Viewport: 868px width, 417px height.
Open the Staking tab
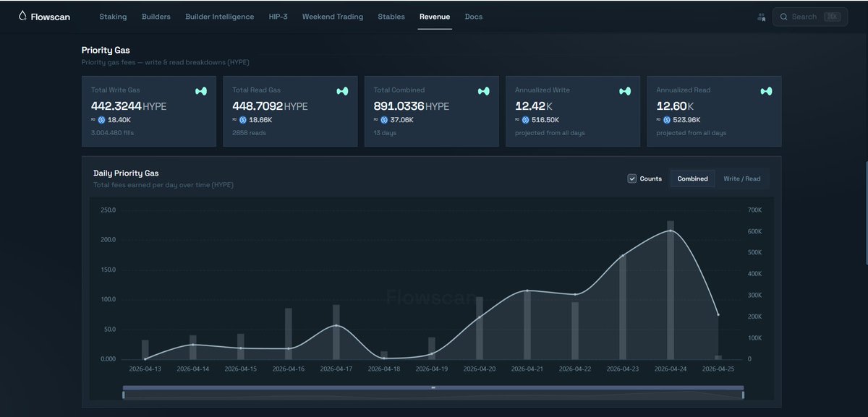[x=113, y=17]
